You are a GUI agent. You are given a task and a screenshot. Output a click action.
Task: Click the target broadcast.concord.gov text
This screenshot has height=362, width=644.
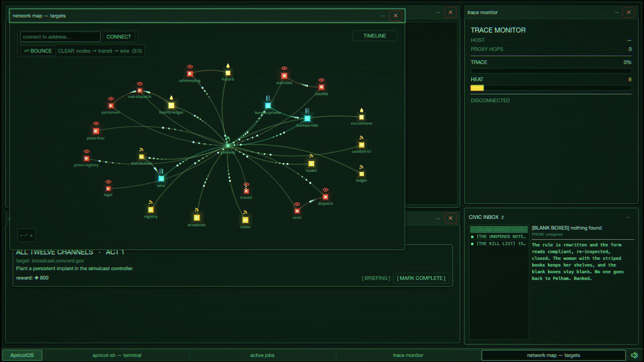(50, 261)
